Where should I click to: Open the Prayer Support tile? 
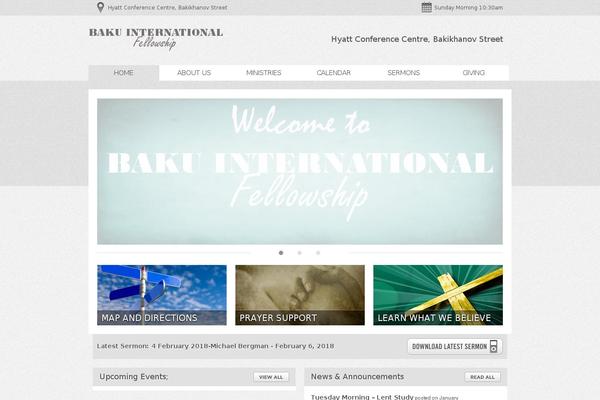pos(300,295)
